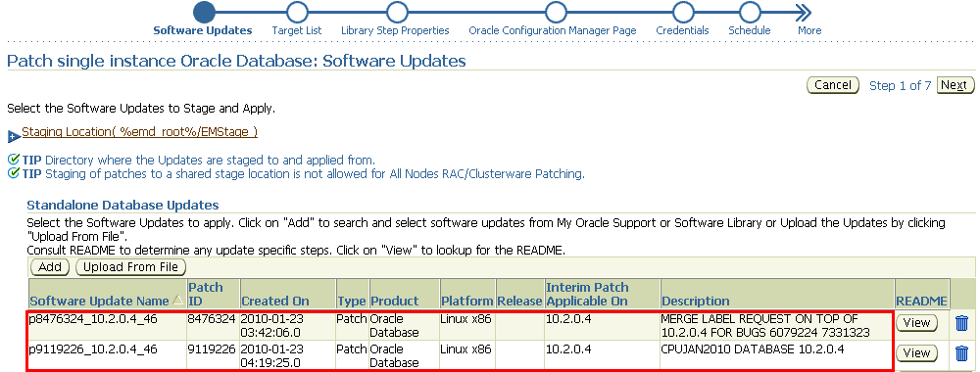Sort by Software Update Name triangle icon
The height and width of the screenshot is (372, 980).
pos(177,301)
